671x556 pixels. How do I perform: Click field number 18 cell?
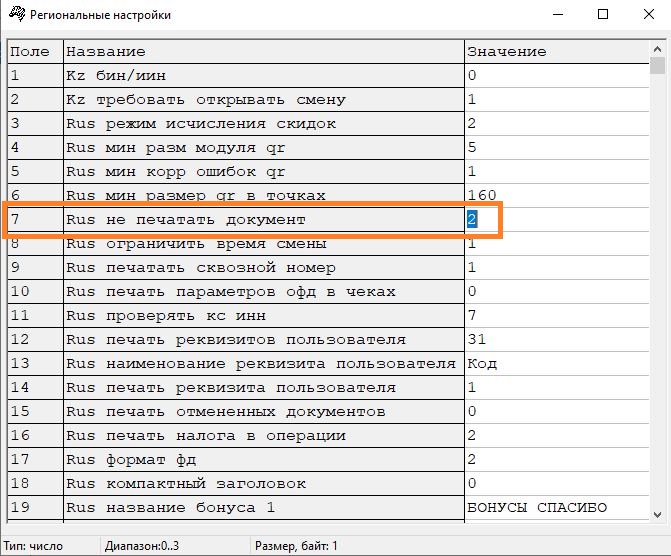tap(36, 483)
